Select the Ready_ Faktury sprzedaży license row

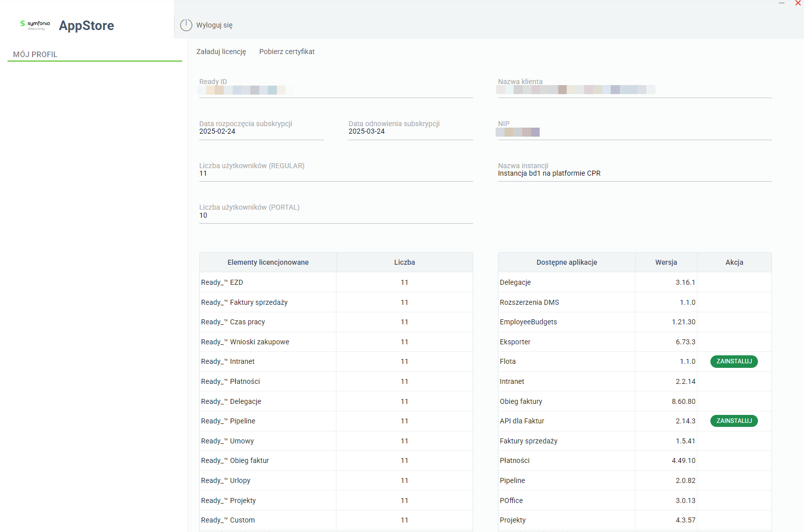click(x=336, y=302)
